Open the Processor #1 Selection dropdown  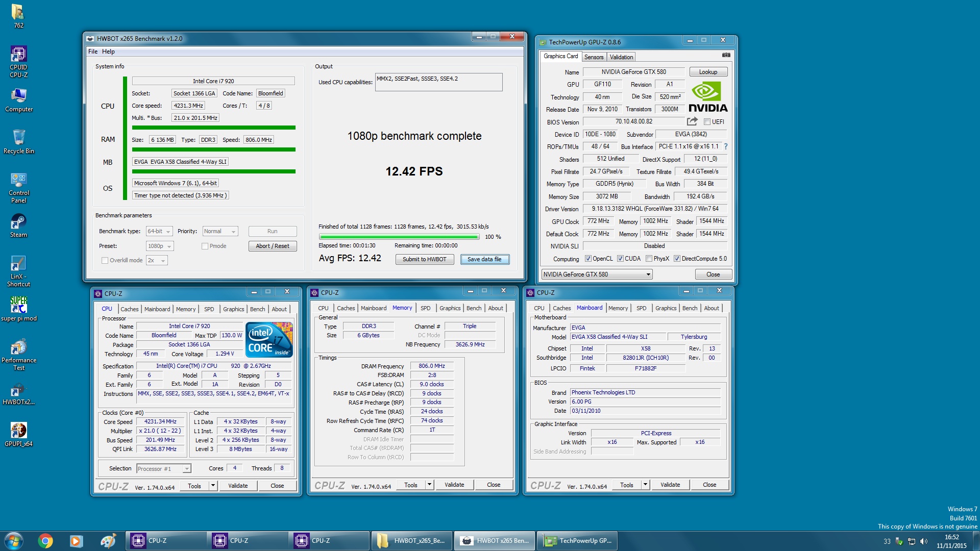point(163,469)
